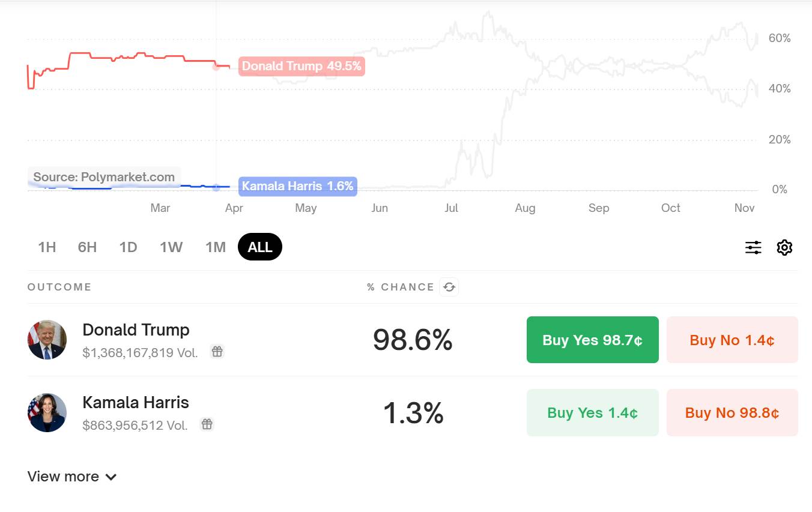The image size is (812, 512).
Task: Click the Donald Trump 49.5% chart label
Action: point(301,66)
